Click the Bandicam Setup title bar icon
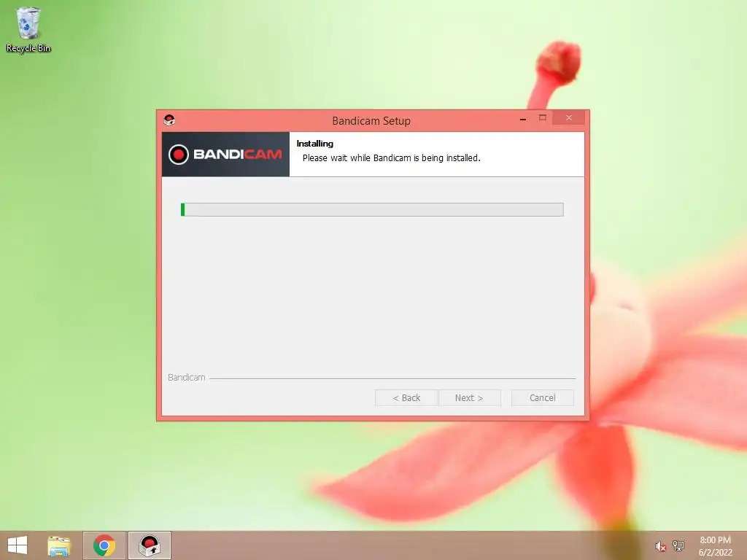The image size is (747, 560). tap(169, 120)
